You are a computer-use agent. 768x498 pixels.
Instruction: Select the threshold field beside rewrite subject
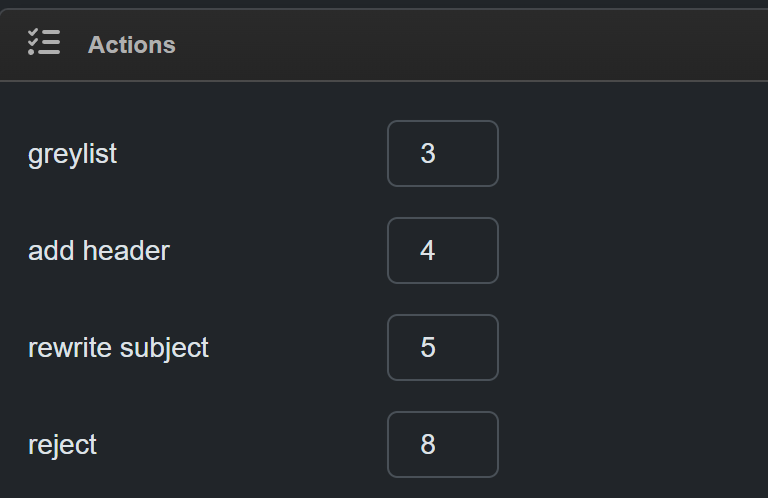click(442, 348)
